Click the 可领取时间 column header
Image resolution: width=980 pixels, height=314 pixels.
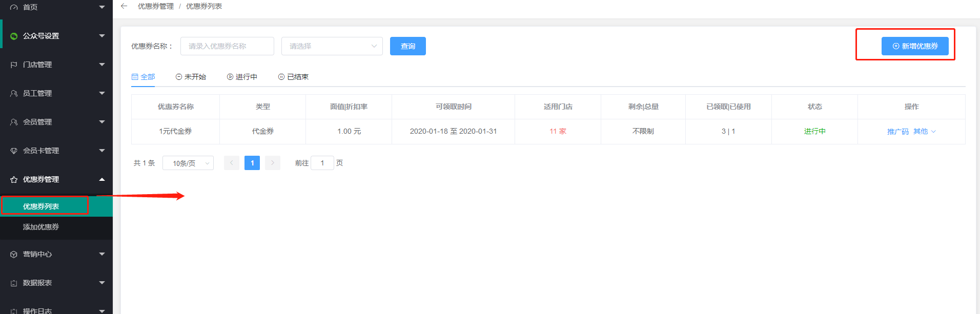tap(453, 107)
